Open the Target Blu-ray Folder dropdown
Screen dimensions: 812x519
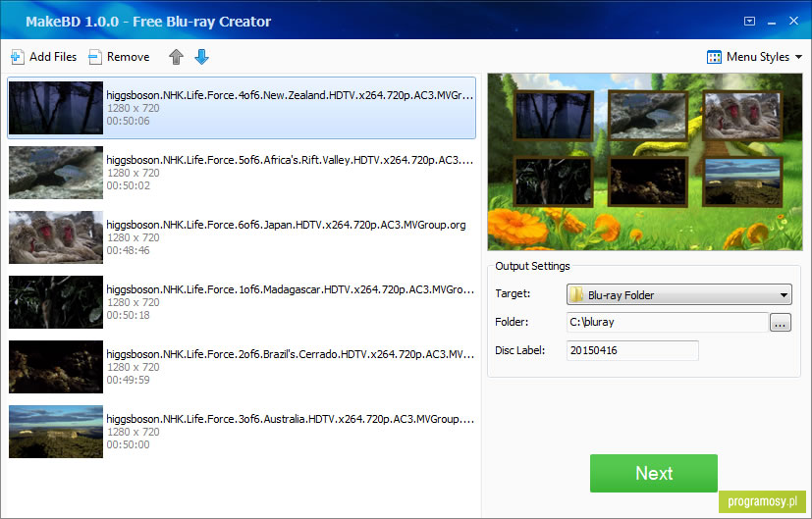tap(678, 295)
